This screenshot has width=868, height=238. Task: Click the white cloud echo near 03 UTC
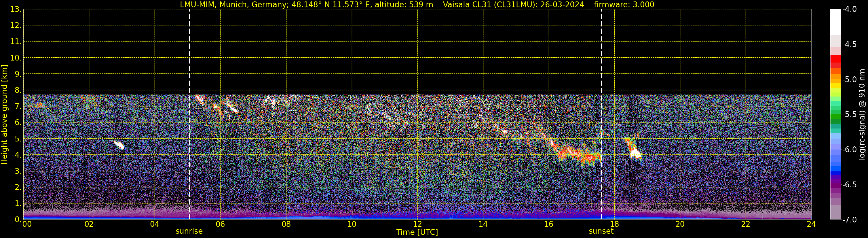click(119, 145)
